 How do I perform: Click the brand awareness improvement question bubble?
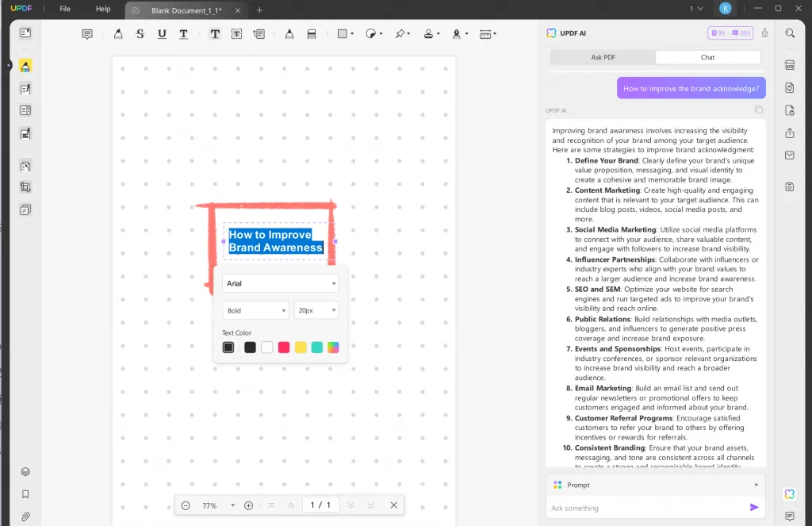[691, 87]
